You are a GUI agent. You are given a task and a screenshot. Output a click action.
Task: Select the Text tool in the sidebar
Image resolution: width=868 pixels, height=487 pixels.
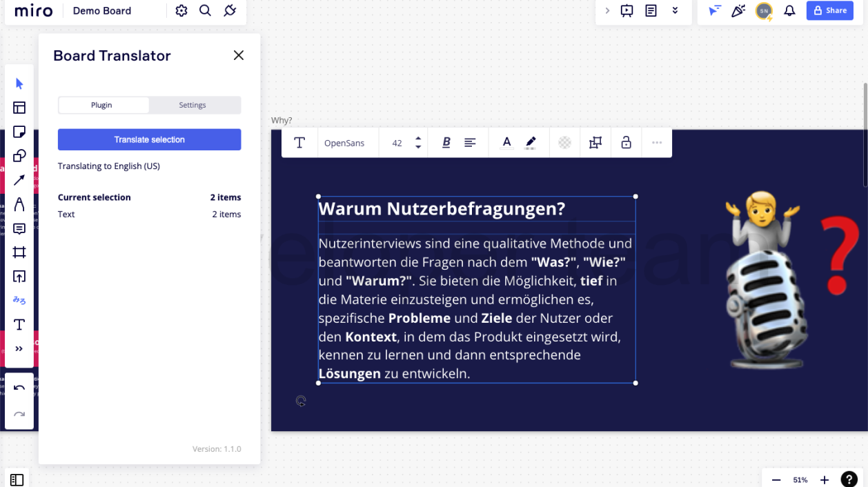tap(19, 324)
